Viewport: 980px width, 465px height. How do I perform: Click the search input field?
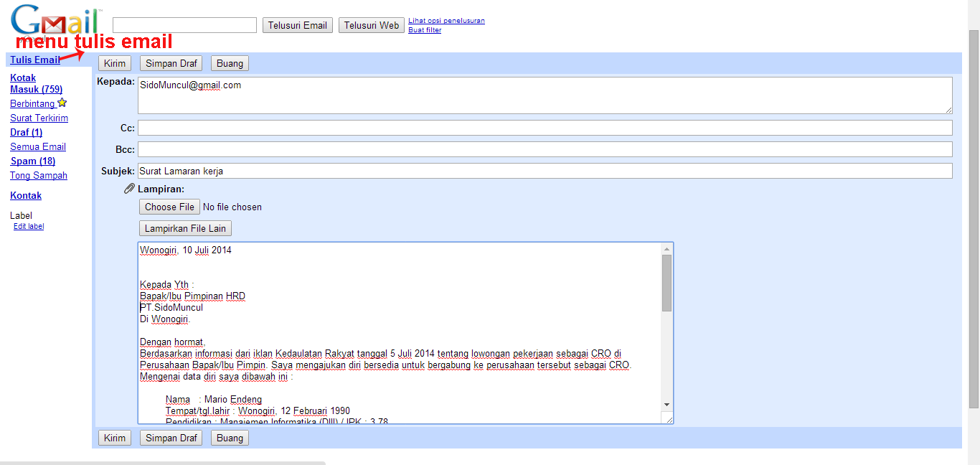click(184, 25)
